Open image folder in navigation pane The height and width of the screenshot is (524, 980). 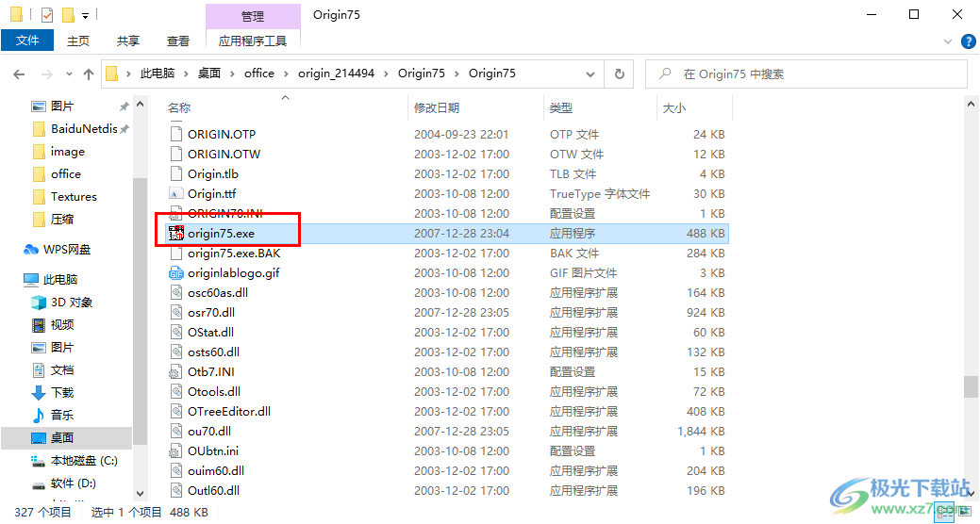[68, 151]
